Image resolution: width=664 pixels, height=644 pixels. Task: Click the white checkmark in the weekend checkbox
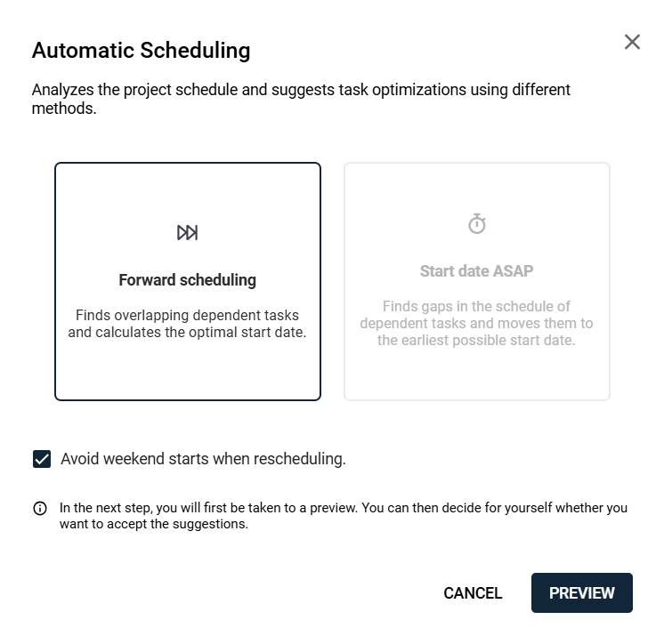point(42,459)
